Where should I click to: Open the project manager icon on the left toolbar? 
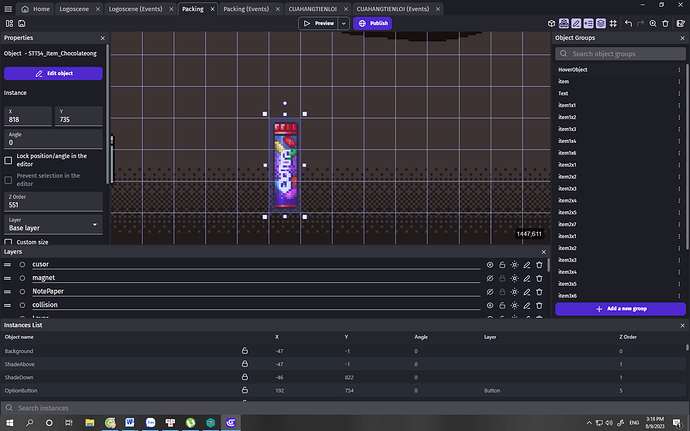9,23
